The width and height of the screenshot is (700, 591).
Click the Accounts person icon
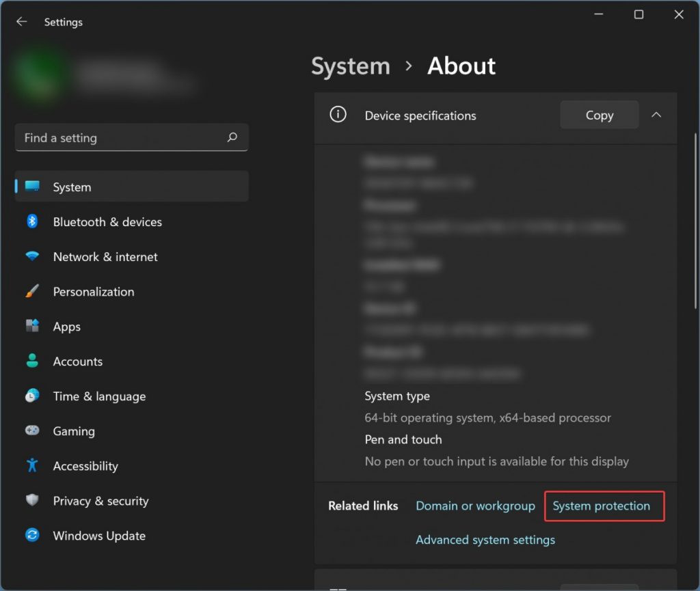click(32, 361)
